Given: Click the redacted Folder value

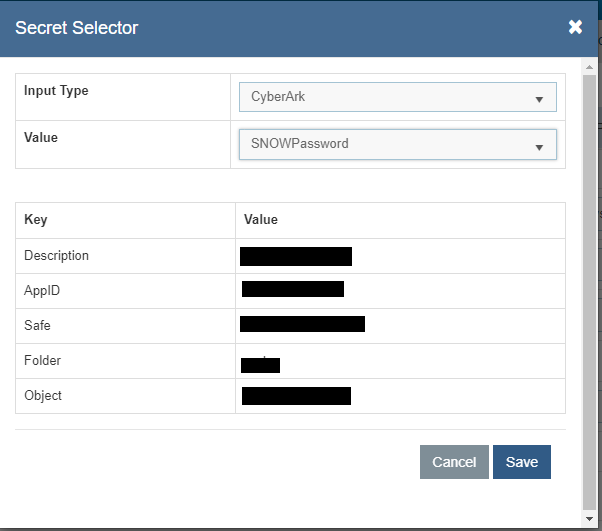Looking at the screenshot, I should click(260, 365).
